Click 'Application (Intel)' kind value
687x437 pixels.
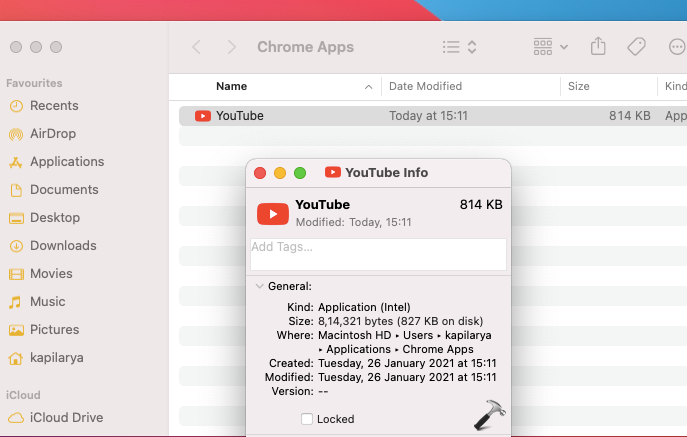click(x=364, y=307)
